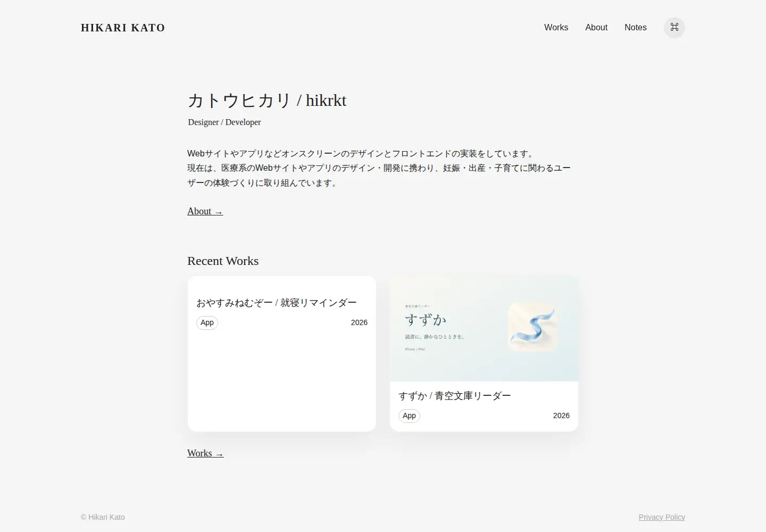This screenshot has height=532, width=766.
Task: Open the Privacy Policy footer link
Action: click(662, 517)
